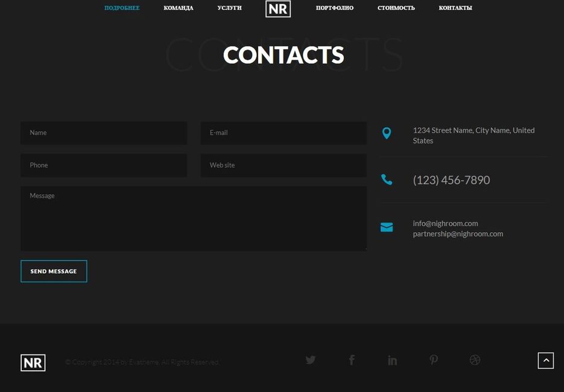Select СТОИМОСТЬ in the navigation
Image resolution: width=564 pixels, height=392 pixels.
396,8
